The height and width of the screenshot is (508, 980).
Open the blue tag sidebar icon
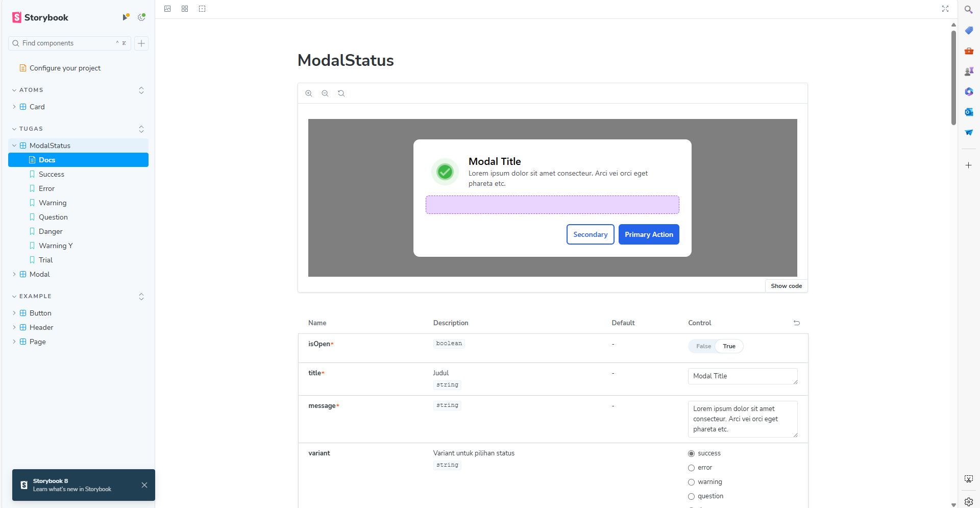coord(969,31)
